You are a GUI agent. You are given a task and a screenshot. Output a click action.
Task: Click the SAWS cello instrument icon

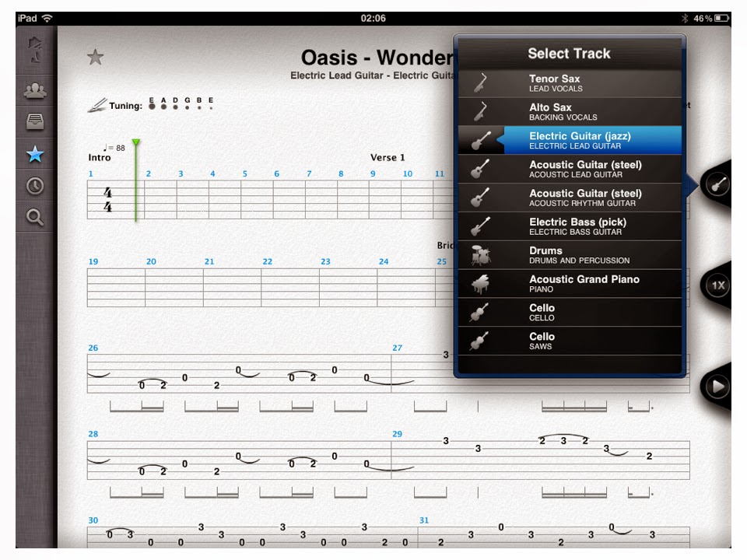[x=479, y=341]
